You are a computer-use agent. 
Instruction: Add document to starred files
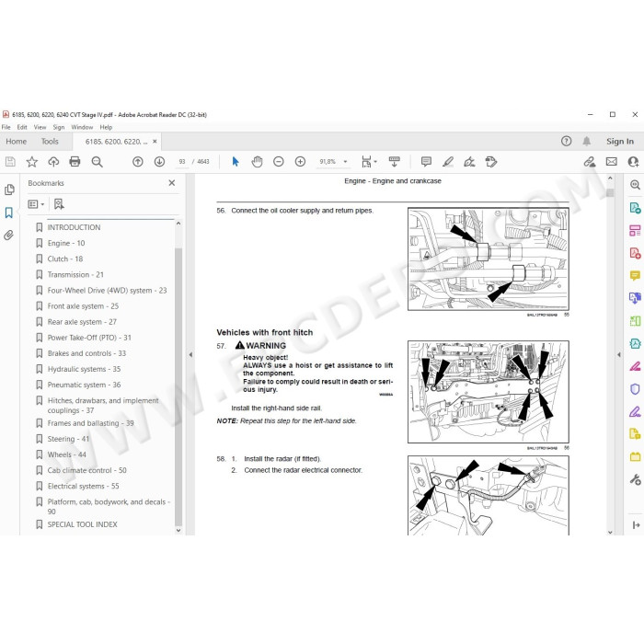click(31, 162)
